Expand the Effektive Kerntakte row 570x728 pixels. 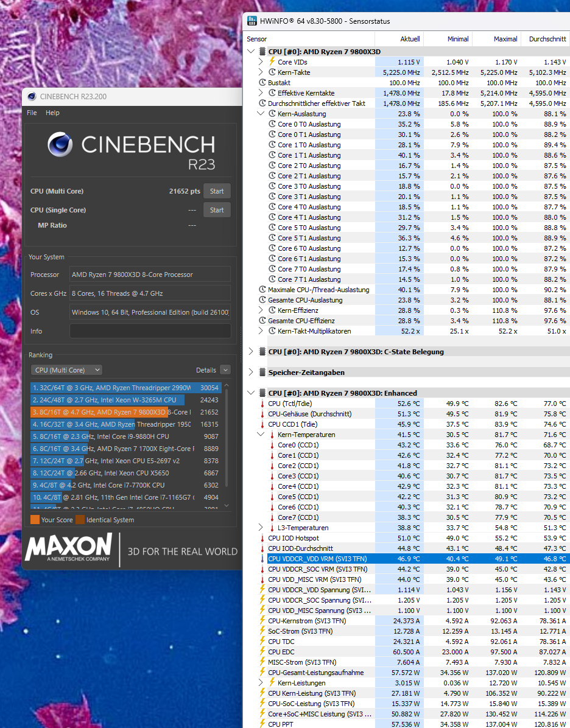coord(261,93)
